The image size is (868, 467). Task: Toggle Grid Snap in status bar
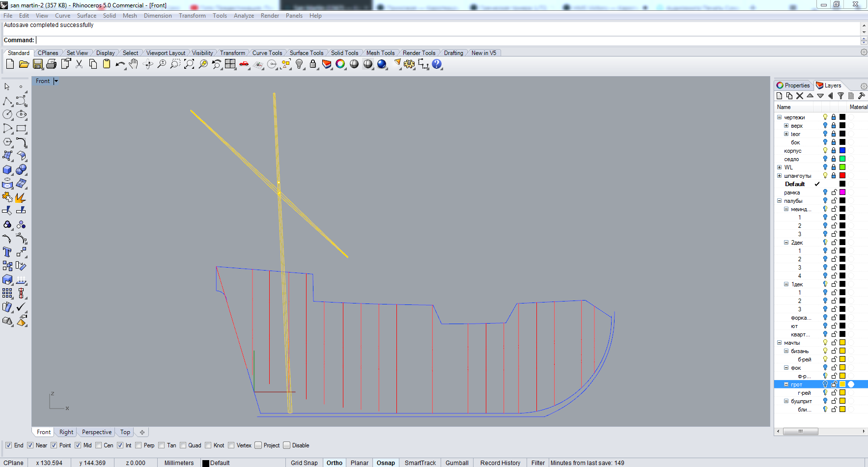point(304,463)
